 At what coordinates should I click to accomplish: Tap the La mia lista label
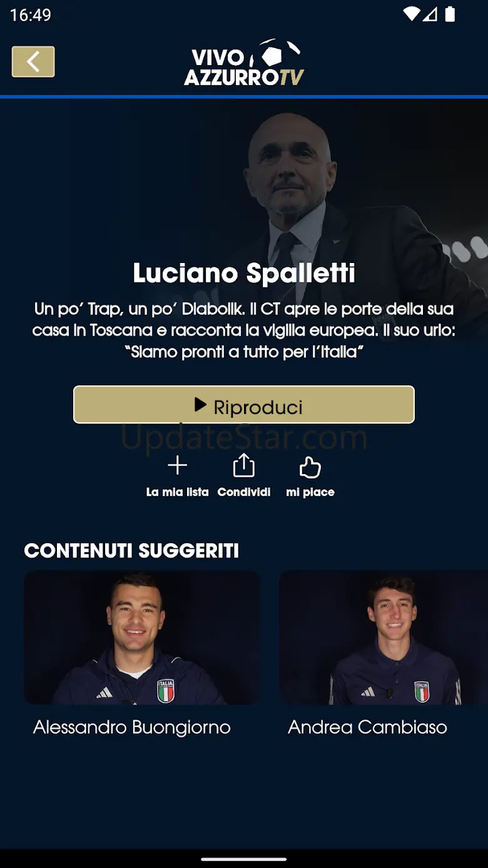[x=178, y=492]
